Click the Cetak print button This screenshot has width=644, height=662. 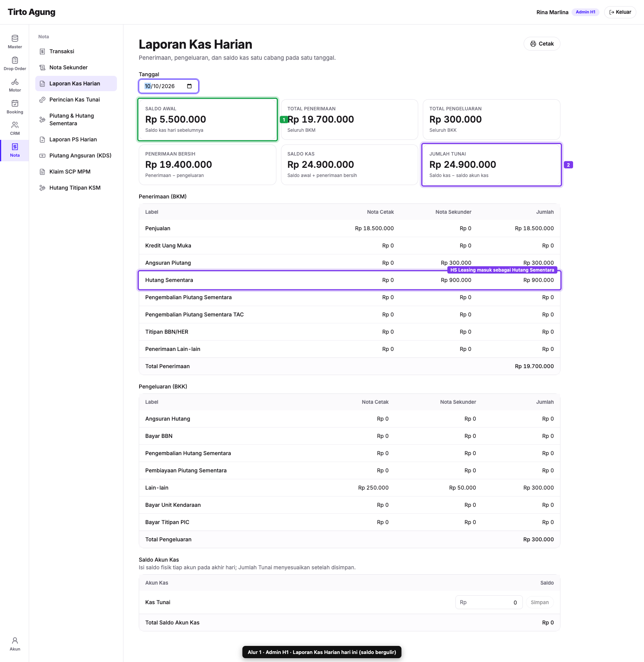pos(542,44)
